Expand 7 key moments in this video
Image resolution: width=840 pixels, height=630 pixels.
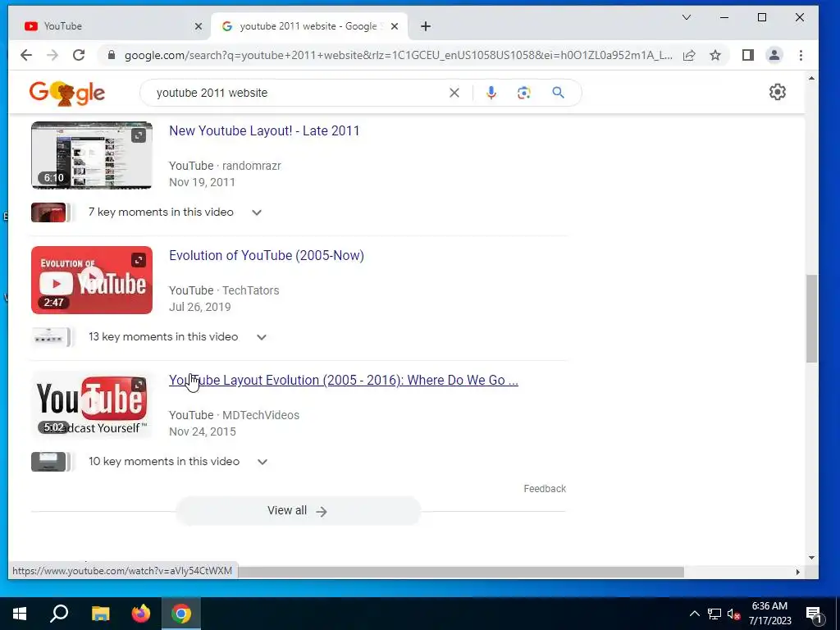[x=257, y=212]
